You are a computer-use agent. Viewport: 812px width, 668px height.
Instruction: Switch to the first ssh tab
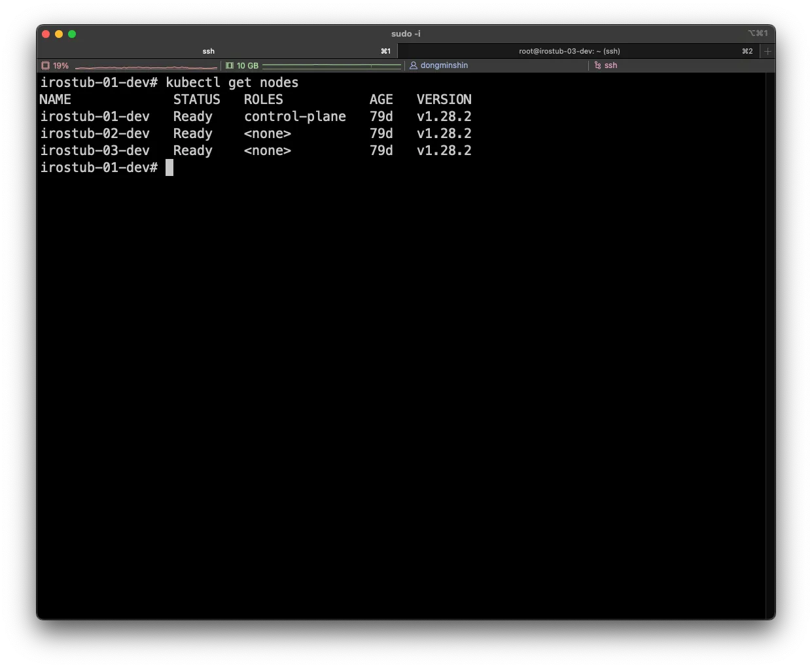[208, 51]
